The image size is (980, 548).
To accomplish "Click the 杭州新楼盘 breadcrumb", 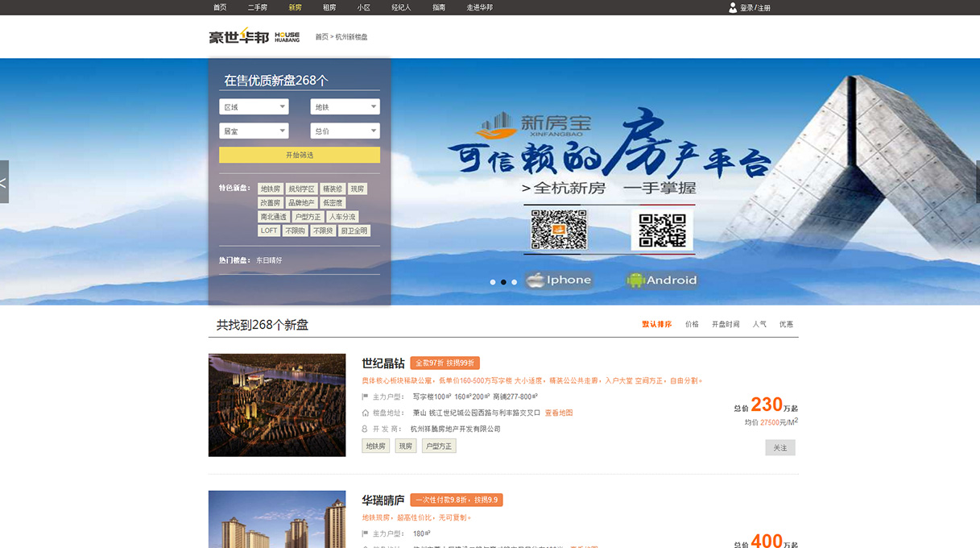I will tap(352, 37).
